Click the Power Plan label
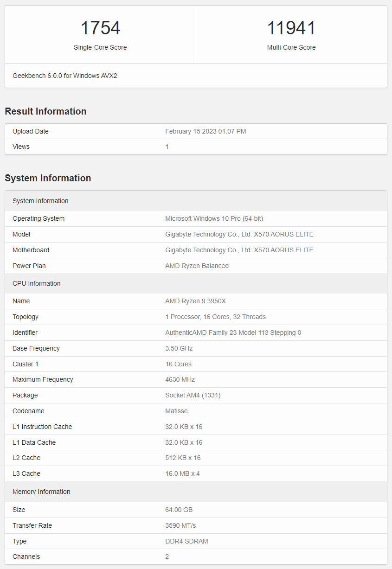 (29, 266)
